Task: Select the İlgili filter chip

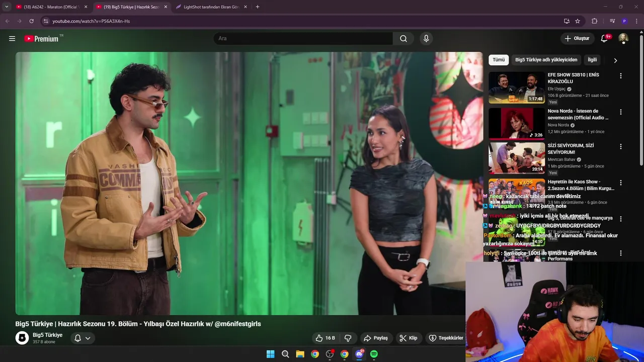Action: tap(592, 60)
